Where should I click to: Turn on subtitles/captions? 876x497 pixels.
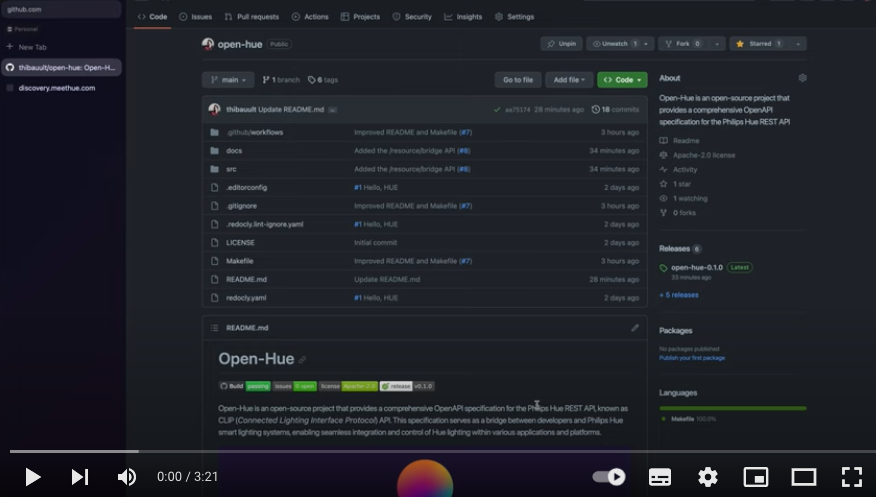[x=660, y=477]
